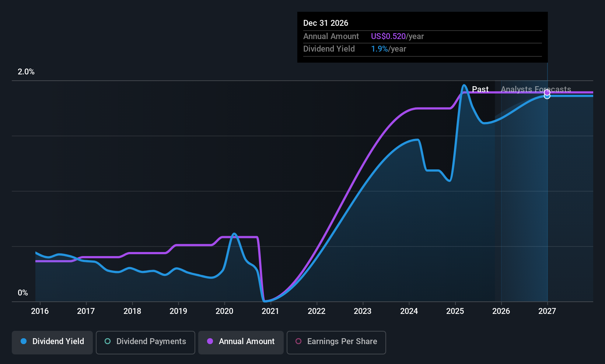605x364 pixels.
Task: Select the purple data point at Dec 2026
Action: 547,92
